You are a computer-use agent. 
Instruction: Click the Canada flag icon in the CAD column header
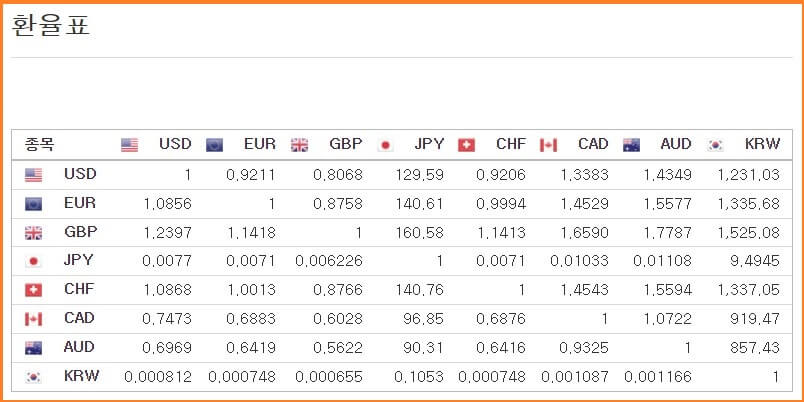[x=548, y=145]
